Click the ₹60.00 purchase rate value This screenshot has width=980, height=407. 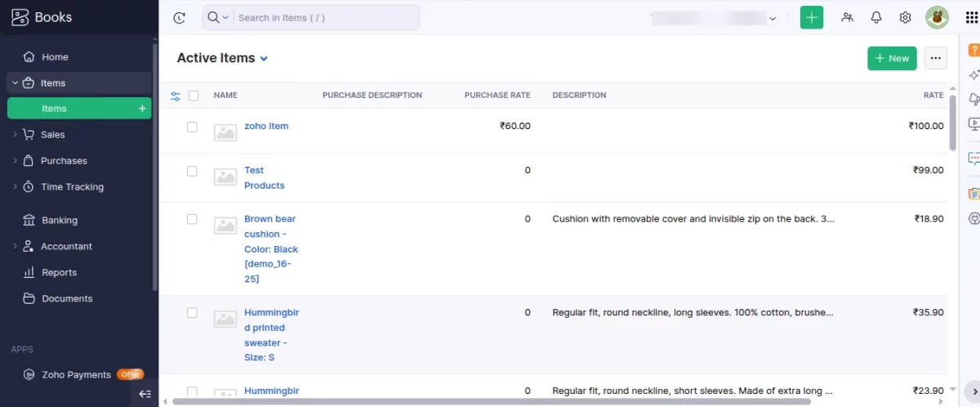(515, 126)
